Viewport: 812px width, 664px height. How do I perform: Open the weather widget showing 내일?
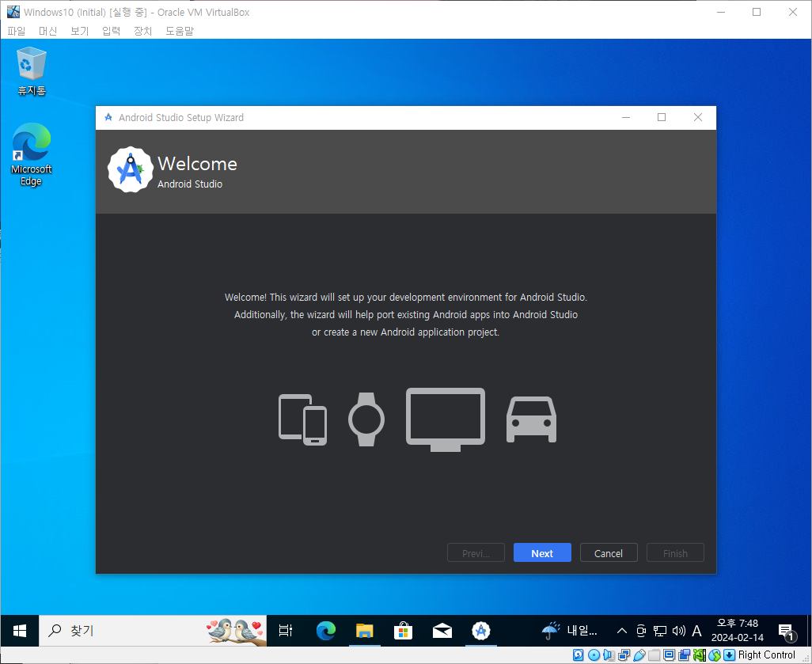point(570,630)
